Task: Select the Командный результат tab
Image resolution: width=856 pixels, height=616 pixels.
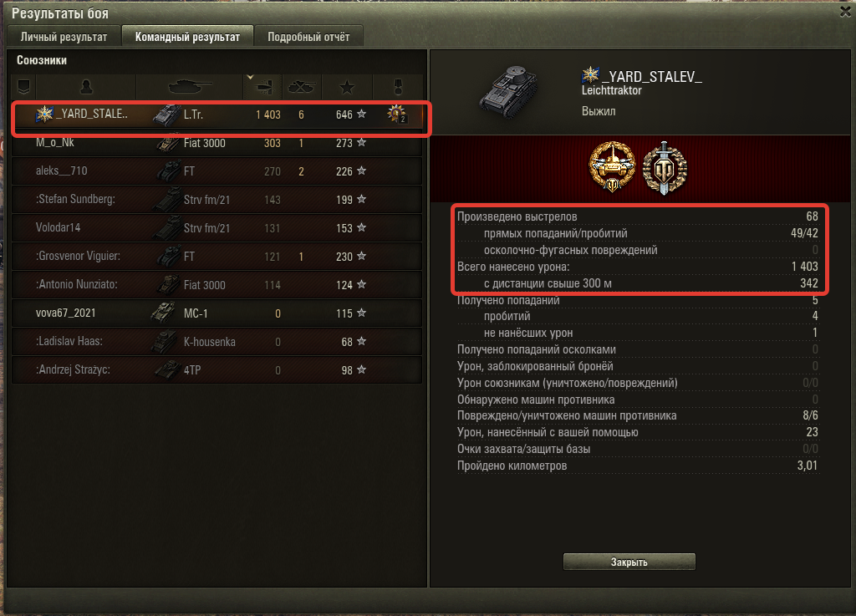Action: point(187,37)
